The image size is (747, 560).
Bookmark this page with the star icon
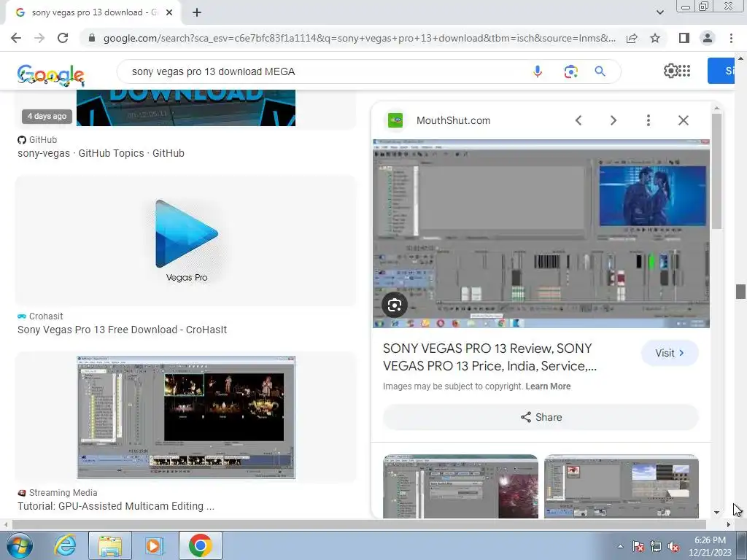pyautogui.click(x=655, y=38)
